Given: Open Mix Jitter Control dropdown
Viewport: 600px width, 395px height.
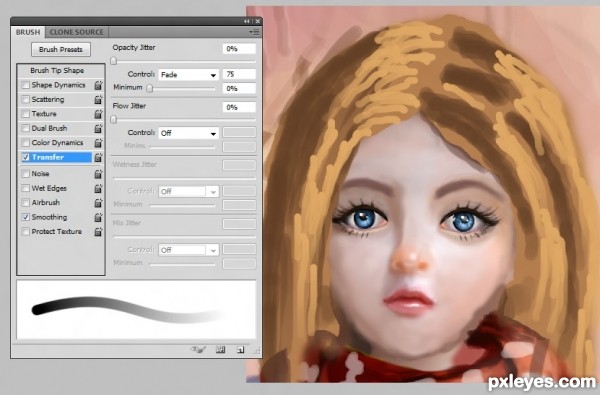Looking at the screenshot, I should (x=188, y=250).
